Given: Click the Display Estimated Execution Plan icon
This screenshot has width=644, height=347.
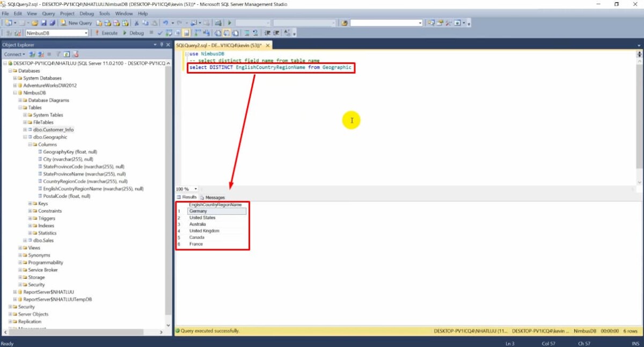Looking at the screenshot, I should click(x=168, y=33).
